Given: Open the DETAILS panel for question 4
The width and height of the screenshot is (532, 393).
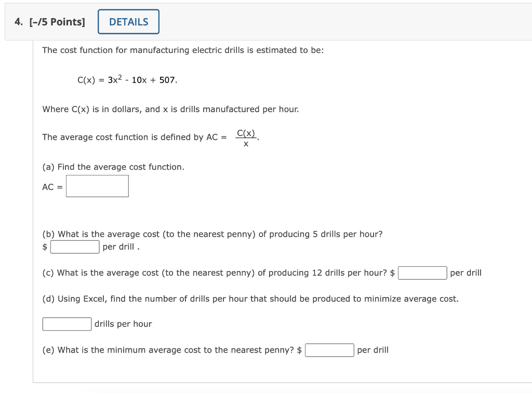Looking at the screenshot, I should click(x=128, y=21).
